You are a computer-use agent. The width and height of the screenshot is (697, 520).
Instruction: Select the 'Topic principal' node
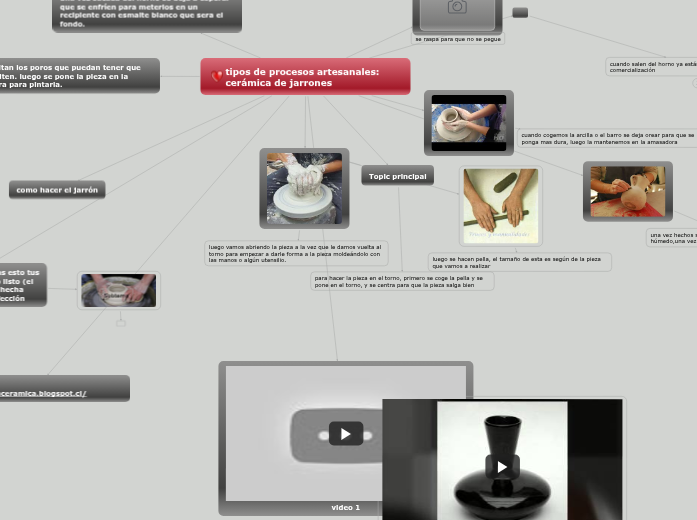(x=397, y=176)
